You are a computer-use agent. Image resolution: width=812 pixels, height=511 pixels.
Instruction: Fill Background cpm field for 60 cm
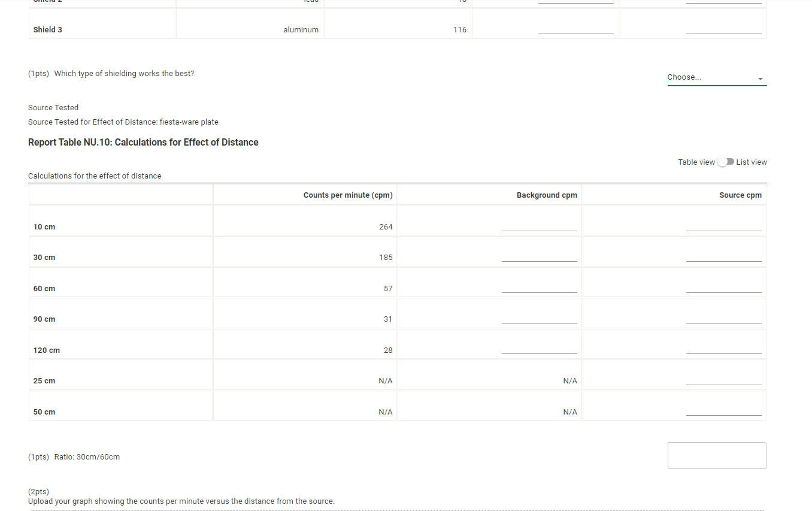click(539, 287)
